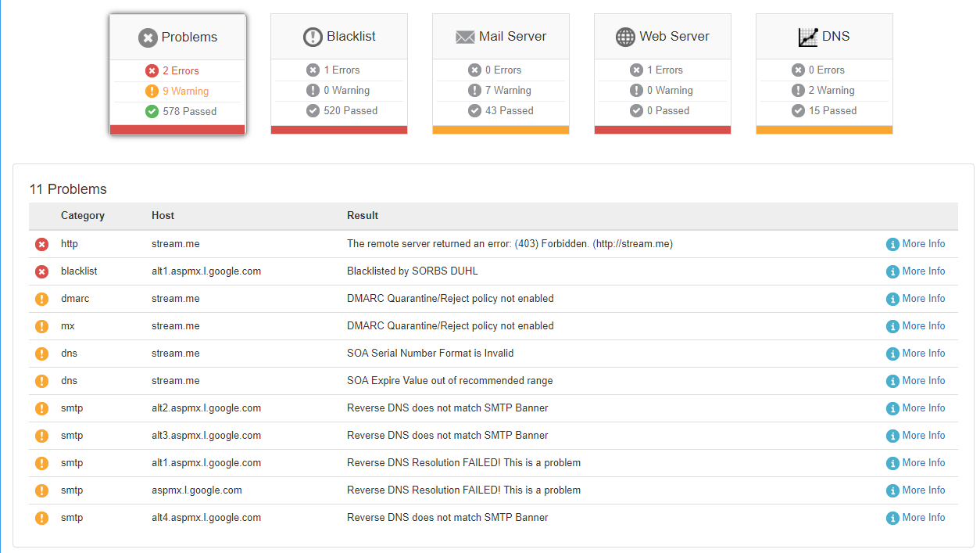
Task: Click the gray X icon beside DNS 0 Errors
Action: coord(798,70)
